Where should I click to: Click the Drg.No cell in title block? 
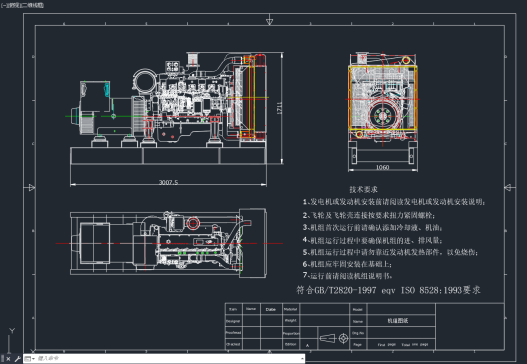(x=358, y=333)
